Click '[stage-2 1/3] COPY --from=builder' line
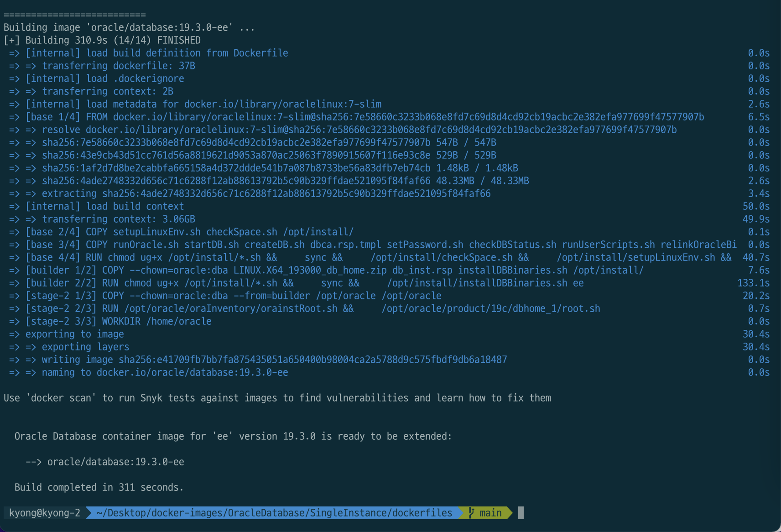The image size is (781, 532). click(x=225, y=296)
